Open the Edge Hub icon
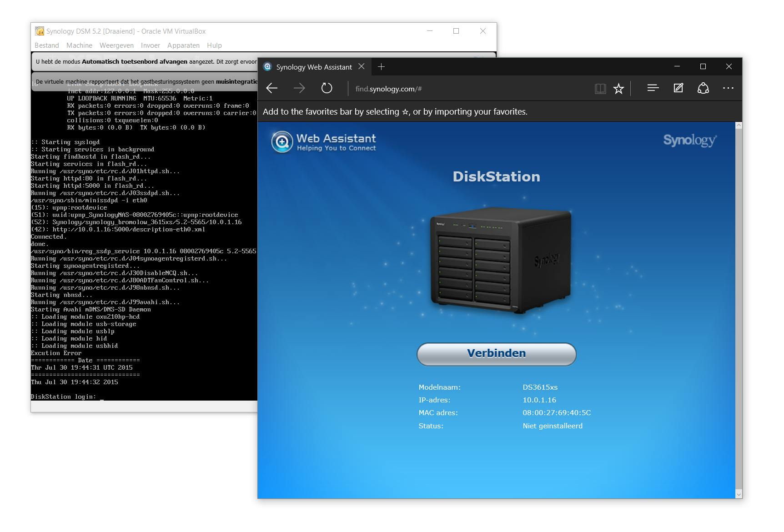The width and height of the screenshot is (784, 532). click(653, 88)
